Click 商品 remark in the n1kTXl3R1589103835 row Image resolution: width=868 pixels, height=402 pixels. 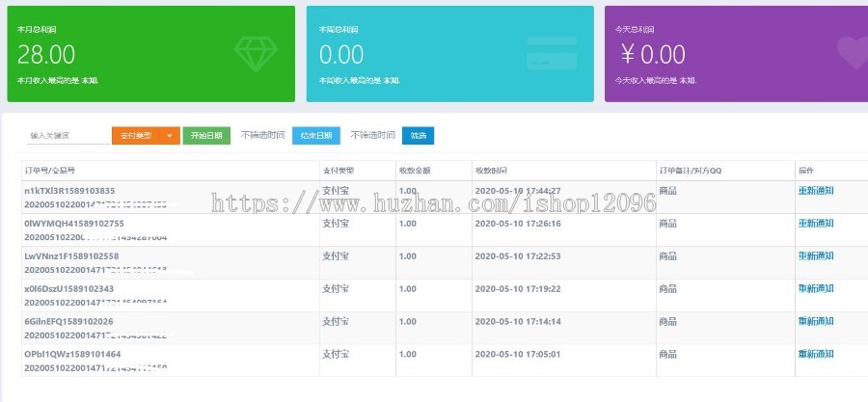[668, 191]
